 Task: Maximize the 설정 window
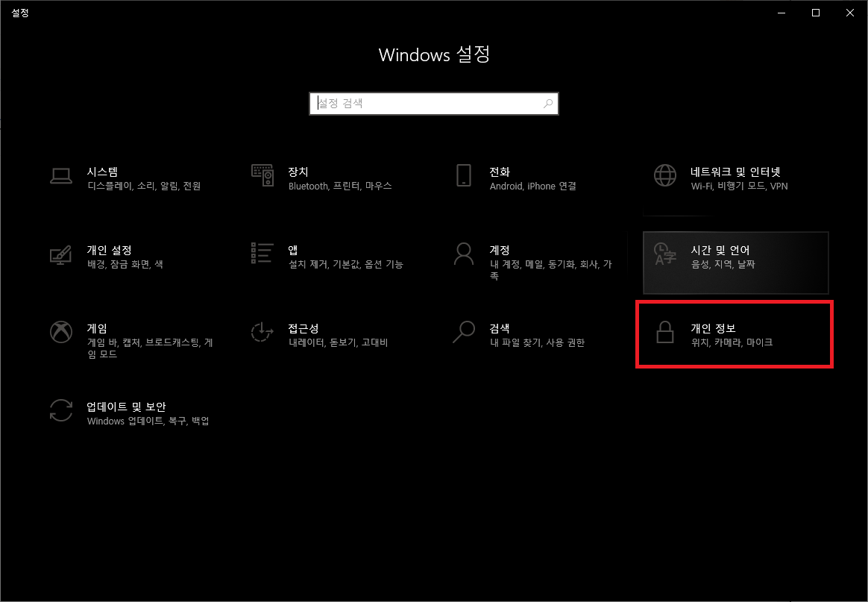tap(816, 13)
